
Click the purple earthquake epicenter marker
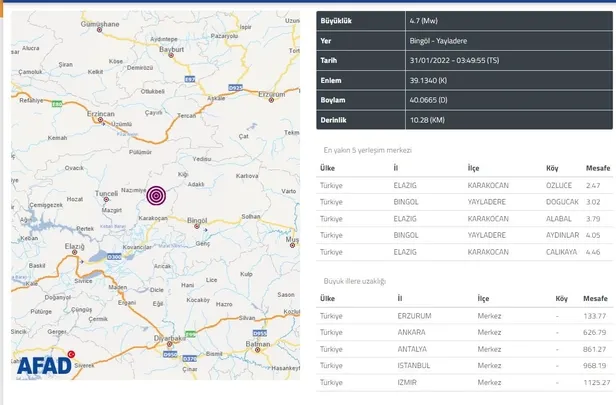point(156,196)
